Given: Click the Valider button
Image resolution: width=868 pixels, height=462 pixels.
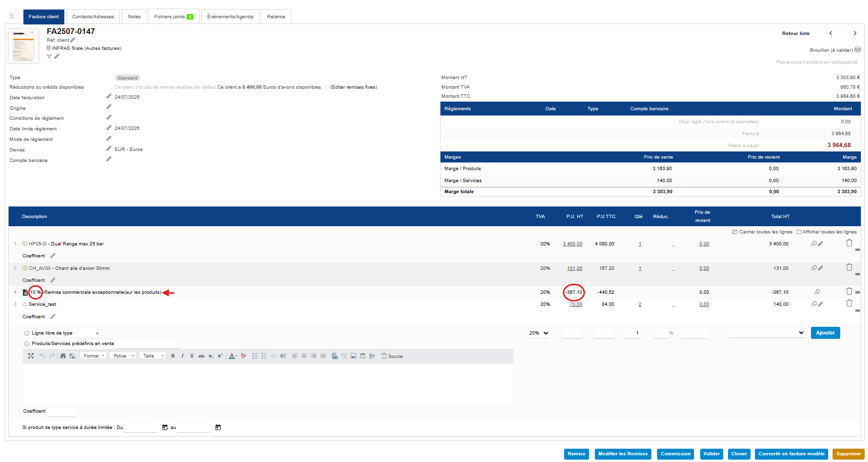Looking at the screenshot, I should click(711, 454).
